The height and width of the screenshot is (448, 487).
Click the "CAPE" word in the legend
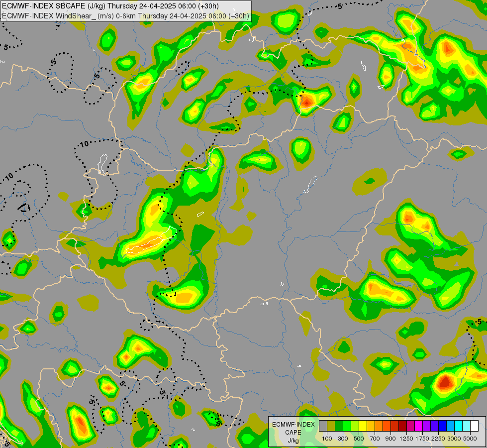pos(293,433)
